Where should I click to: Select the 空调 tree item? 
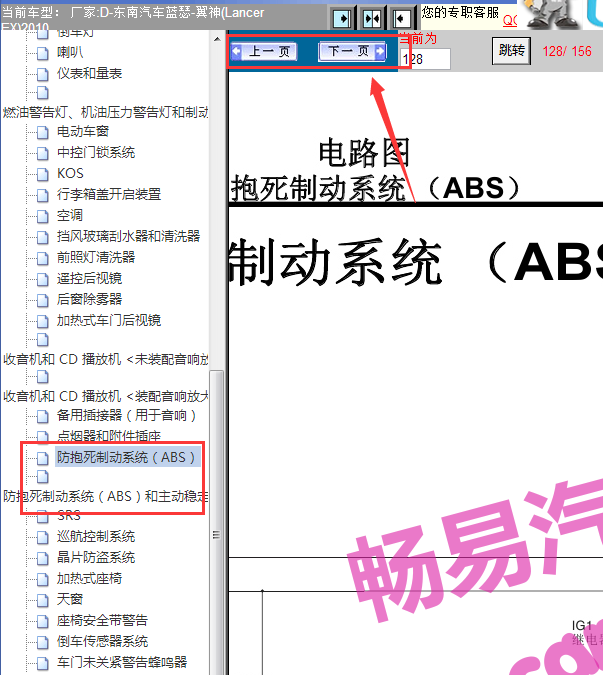(x=70, y=216)
